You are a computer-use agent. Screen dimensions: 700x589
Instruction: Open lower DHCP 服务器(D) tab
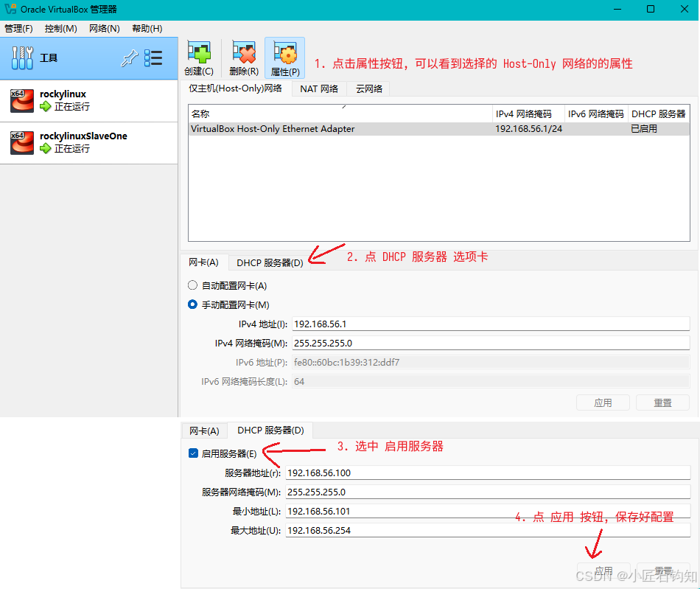pyautogui.click(x=270, y=430)
